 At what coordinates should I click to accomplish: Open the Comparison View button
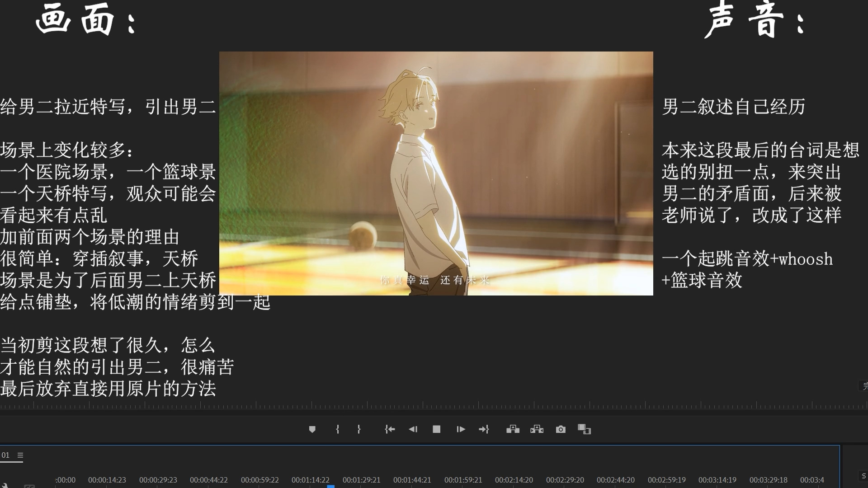(584, 429)
